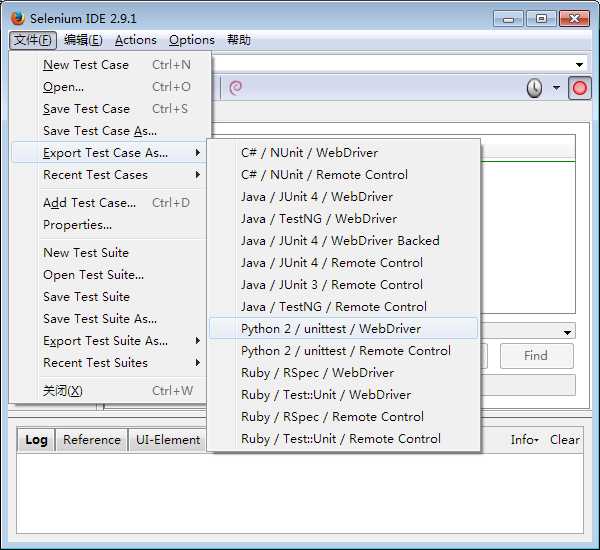Image resolution: width=600 pixels, height=550 pixels.
Task: Export as Java / JUnit 4 / WebDriver Backed
Action: pyautogui.click(x=344, y=241)
